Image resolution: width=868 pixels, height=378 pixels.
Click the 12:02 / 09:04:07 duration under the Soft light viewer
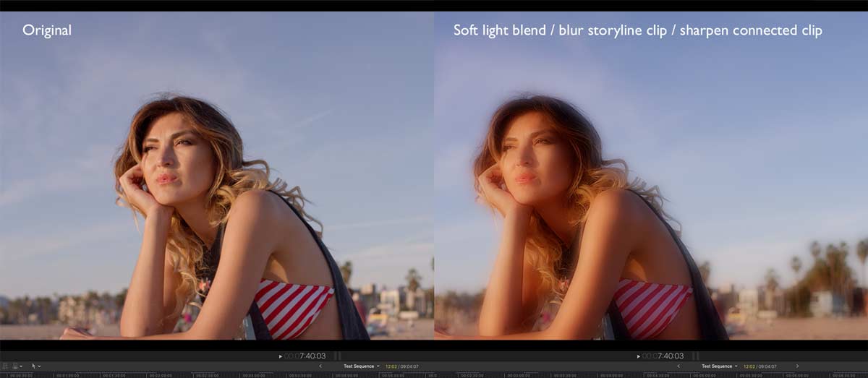(x=760, y=366)
